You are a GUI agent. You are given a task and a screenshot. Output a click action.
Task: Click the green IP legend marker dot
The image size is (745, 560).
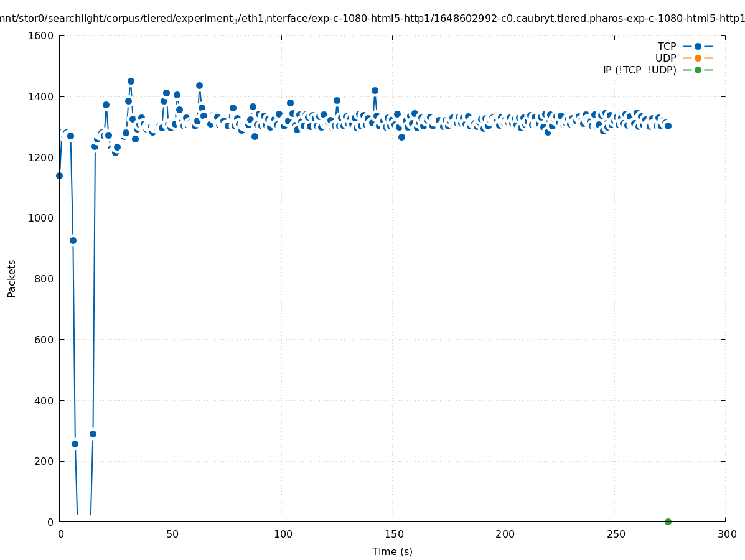pos(698,70)
